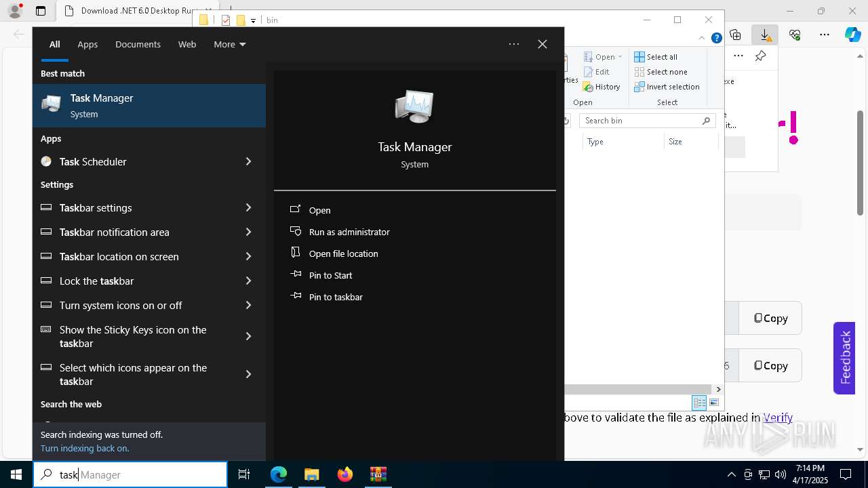Click the large Task Manager icon in preview pane
This screenshot has height=488, width=868.
click(414, 107)
